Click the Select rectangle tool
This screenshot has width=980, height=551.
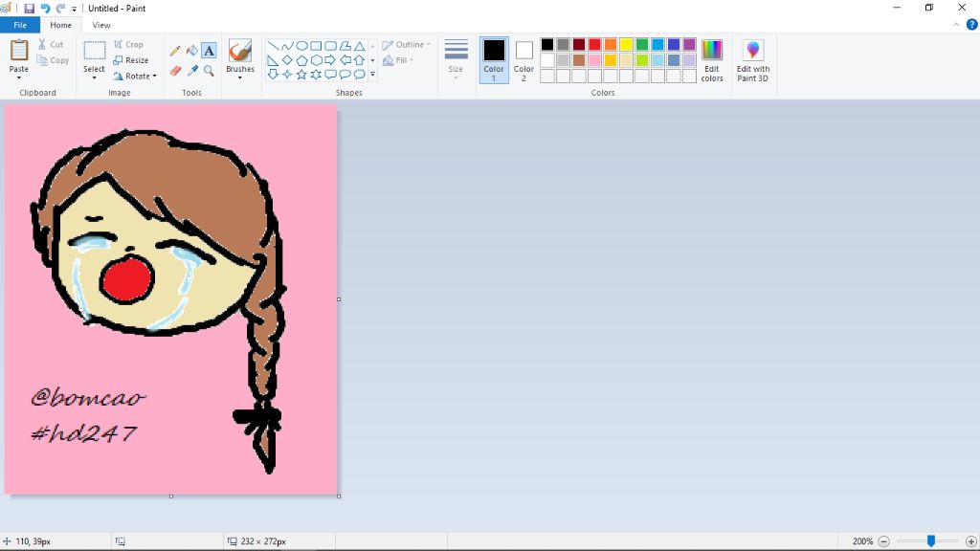point(95,52)
